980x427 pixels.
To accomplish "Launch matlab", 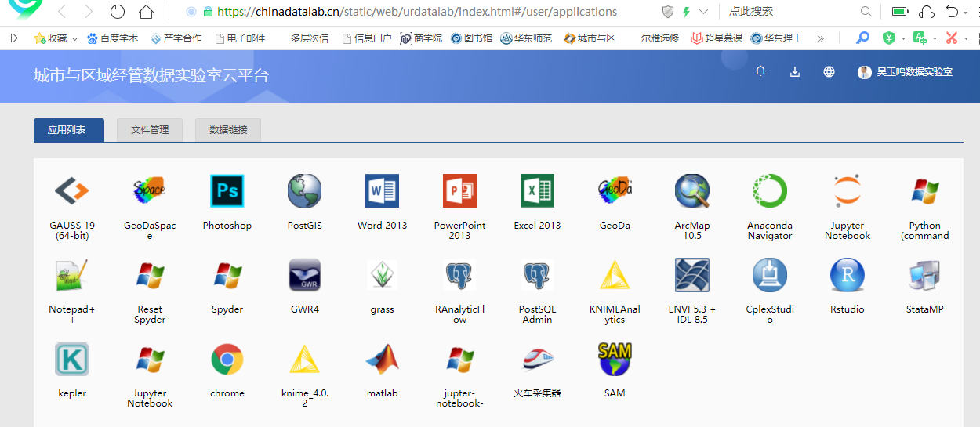I will [x=382, y=359].
